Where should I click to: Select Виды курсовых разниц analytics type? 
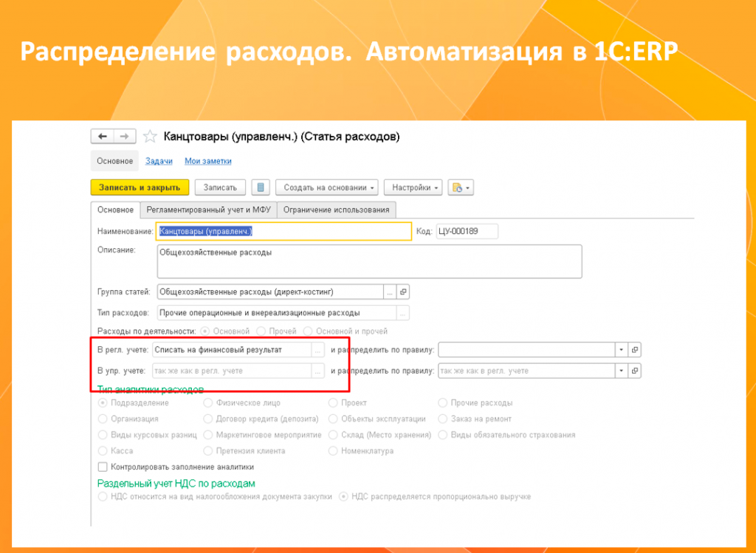[102, 435]
